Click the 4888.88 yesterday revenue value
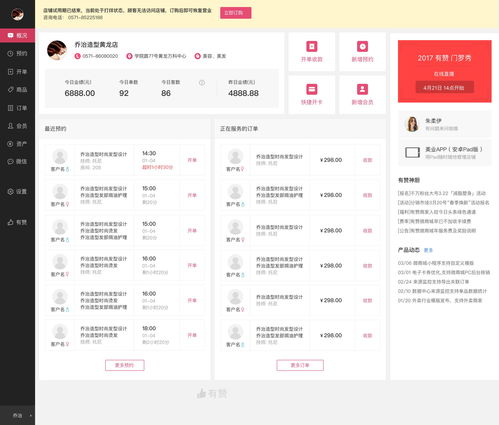The width and height of the screenshot is (499, 425). tap(243, 93)
